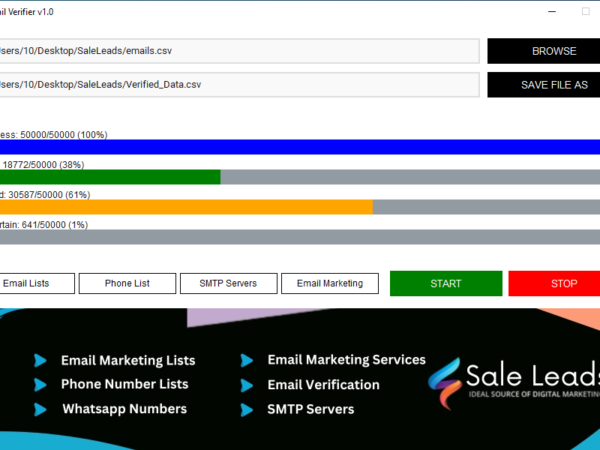Image resolution: width=600 pixels, height=450 pixels.
Task: Click the blue 100% progress bar
Action: pos(300,147)
